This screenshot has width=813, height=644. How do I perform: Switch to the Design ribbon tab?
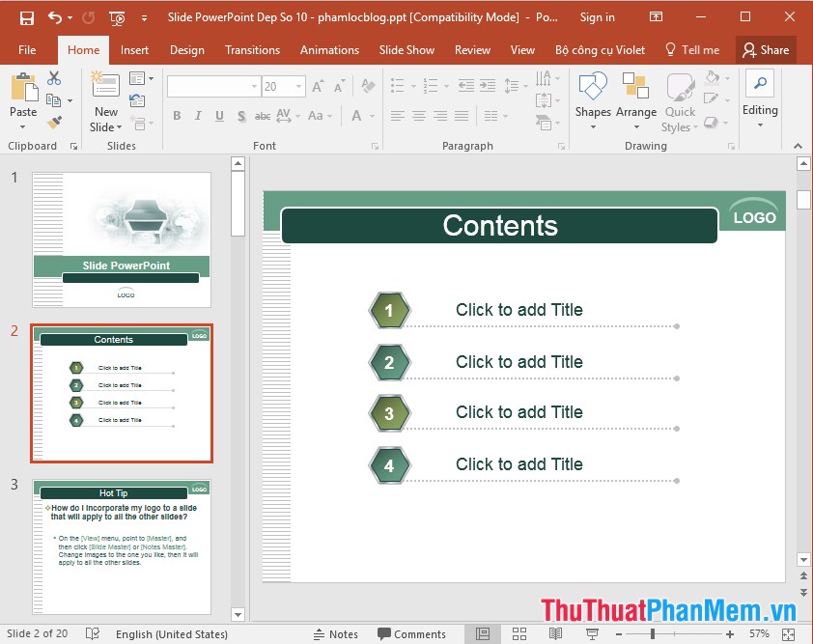click(x=186, y=50)
